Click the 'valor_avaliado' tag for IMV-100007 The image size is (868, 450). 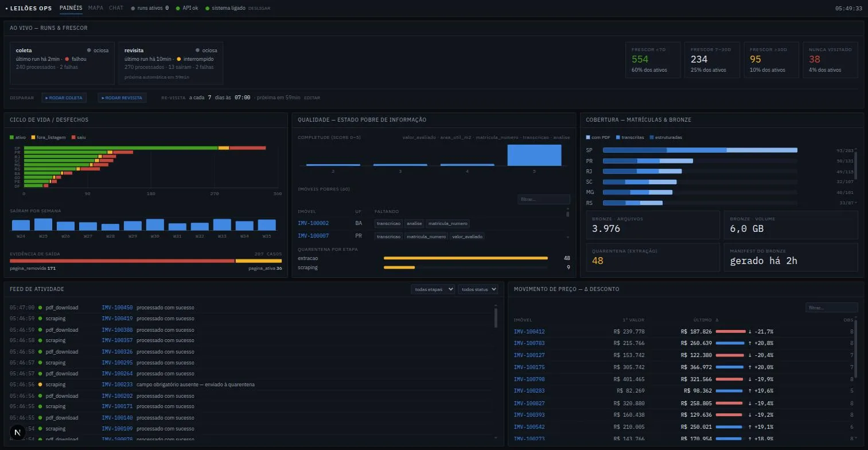[x=467, y=236]
